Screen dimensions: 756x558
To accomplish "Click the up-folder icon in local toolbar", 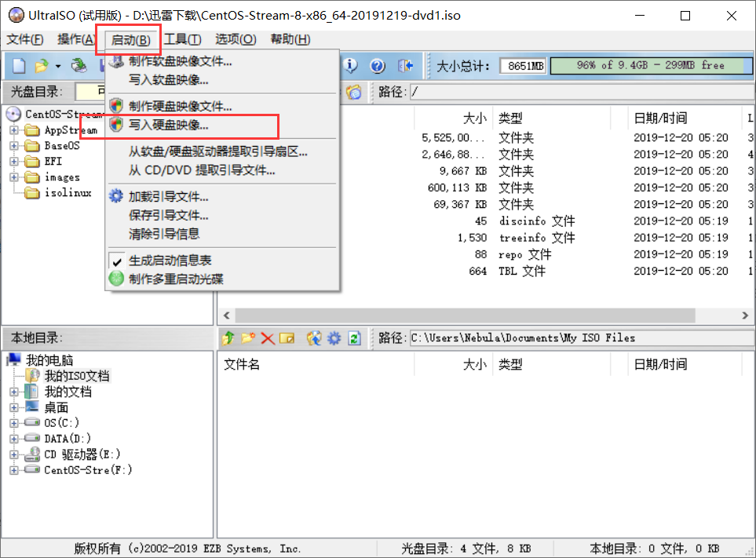I will [x=228, y=338].
